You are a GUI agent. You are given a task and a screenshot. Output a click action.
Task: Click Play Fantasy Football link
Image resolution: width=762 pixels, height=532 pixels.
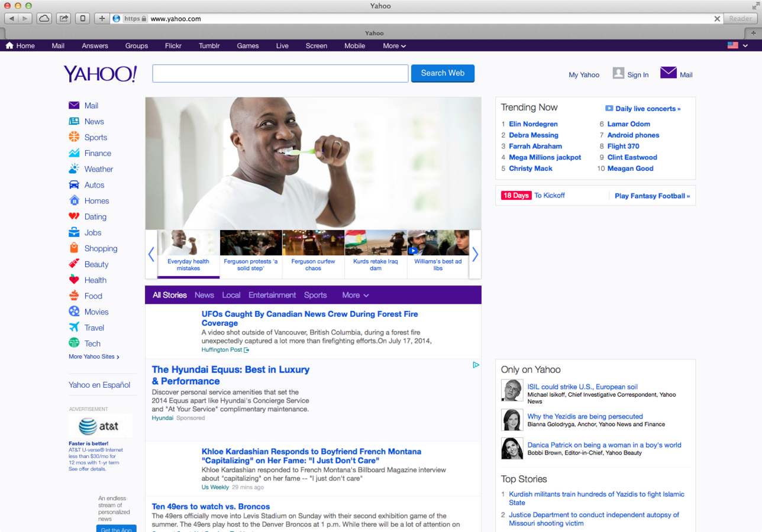(652, 196)
